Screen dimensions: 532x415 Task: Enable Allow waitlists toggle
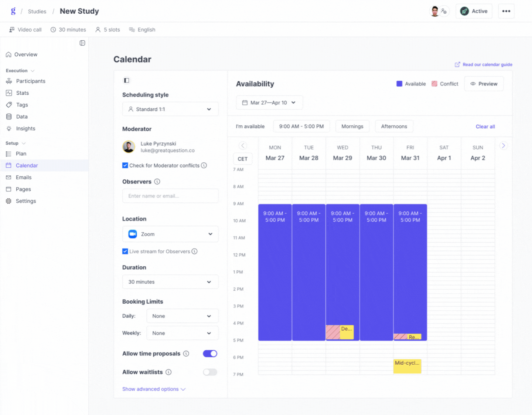pos(210,372)
